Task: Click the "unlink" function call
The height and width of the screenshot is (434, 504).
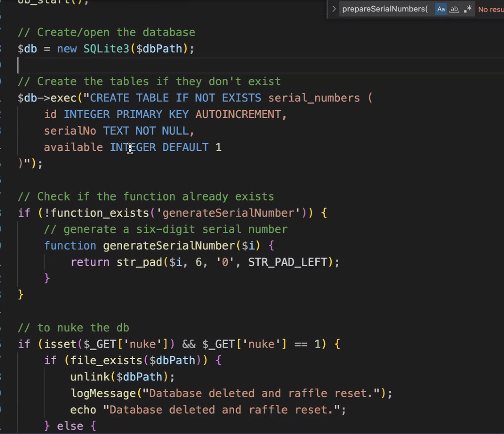Action: 90,377
